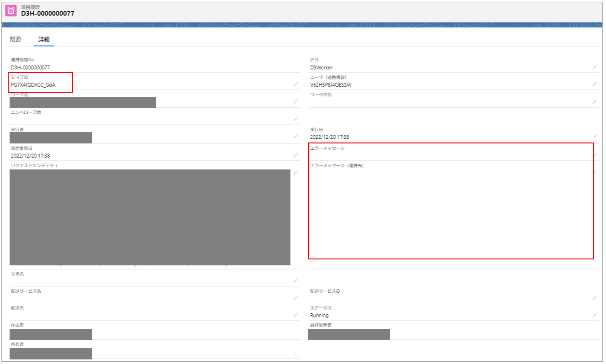Click the pencil icon for ワーク名

tap(295, 102)
